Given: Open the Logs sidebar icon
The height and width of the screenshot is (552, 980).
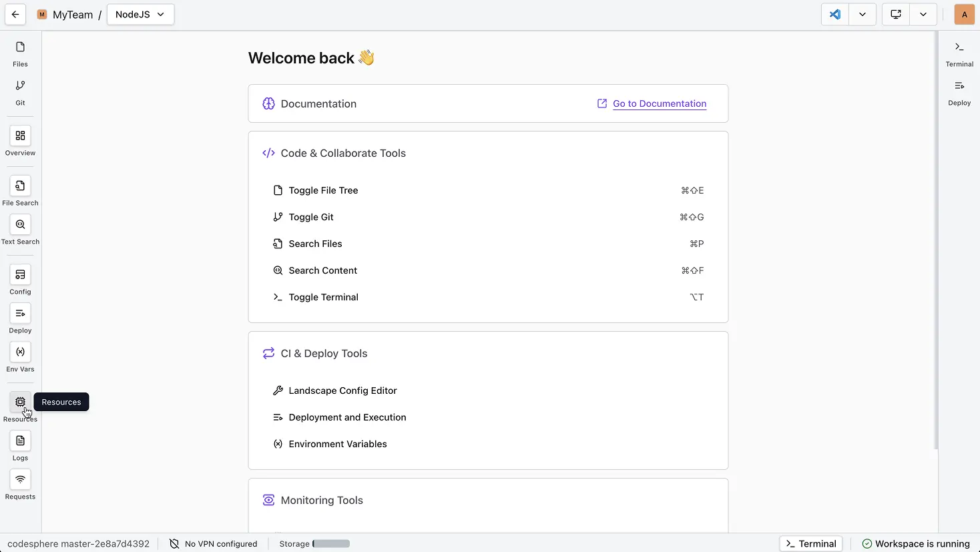Looking at the screenshot, I should click(20, 441).
